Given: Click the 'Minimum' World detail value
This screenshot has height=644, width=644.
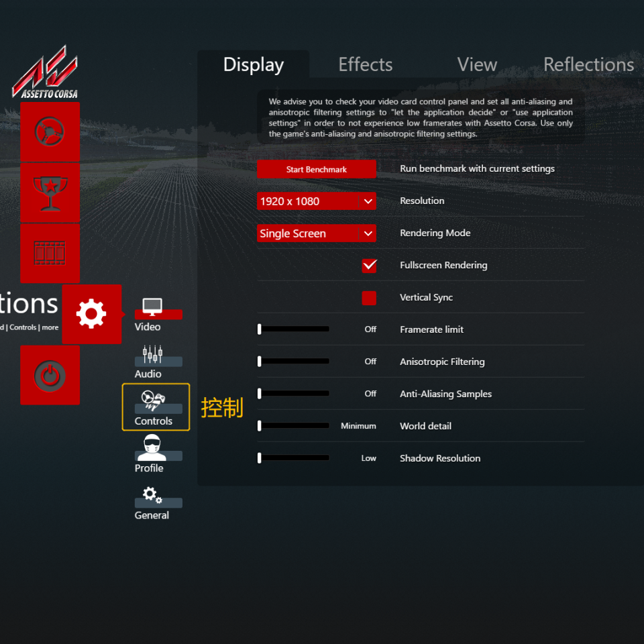Looking at the screenshot, I should pos(358,426).
